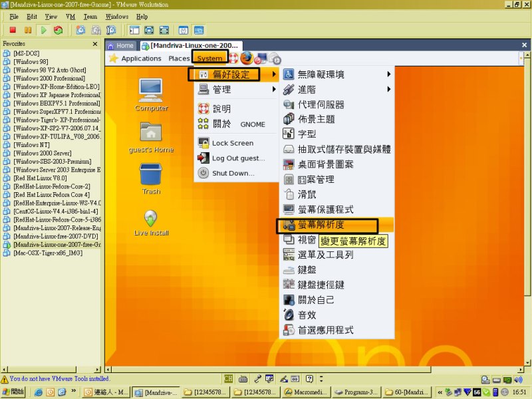Open the VM menu

pos(70,16)
